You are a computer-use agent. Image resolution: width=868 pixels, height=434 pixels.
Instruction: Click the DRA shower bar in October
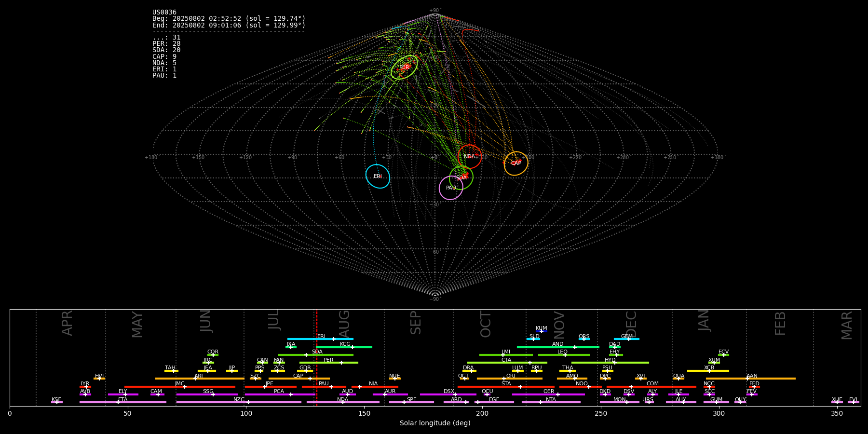coord(469,371)
